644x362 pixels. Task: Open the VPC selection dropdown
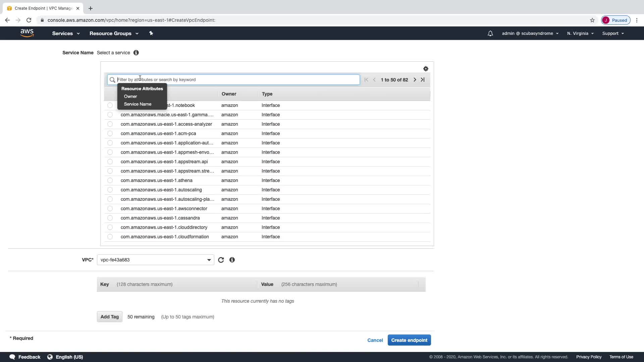tap(155, 260)
